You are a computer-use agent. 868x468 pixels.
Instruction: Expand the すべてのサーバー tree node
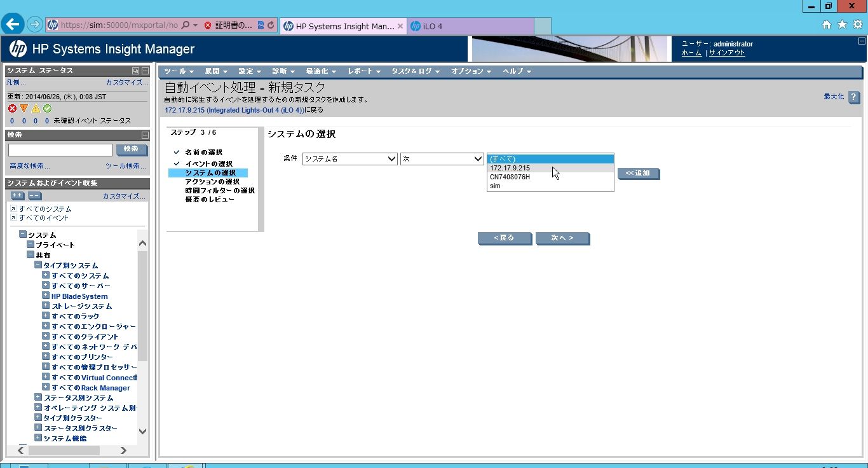46,286
